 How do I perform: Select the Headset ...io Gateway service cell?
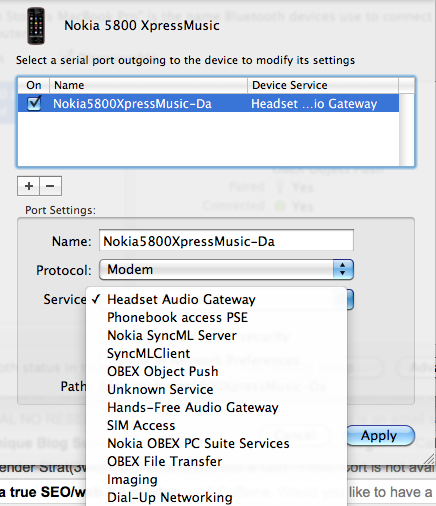coord(314,104)
